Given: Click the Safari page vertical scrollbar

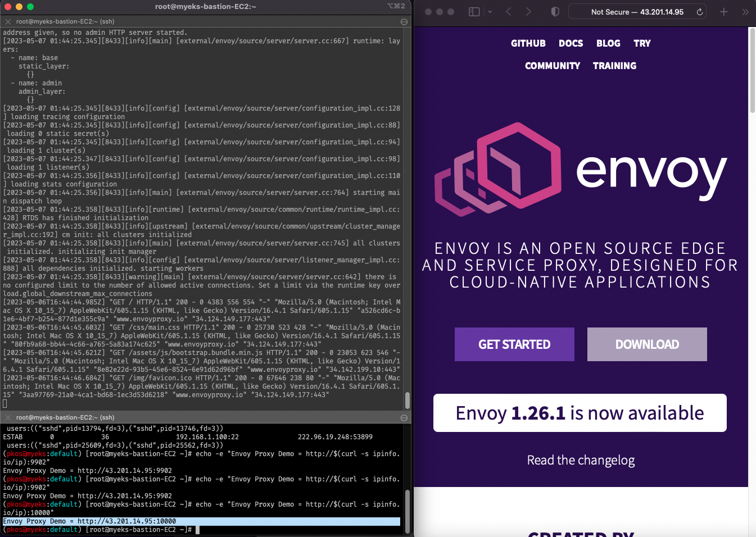Looking at the screenshot, I should tap(752, 70).
